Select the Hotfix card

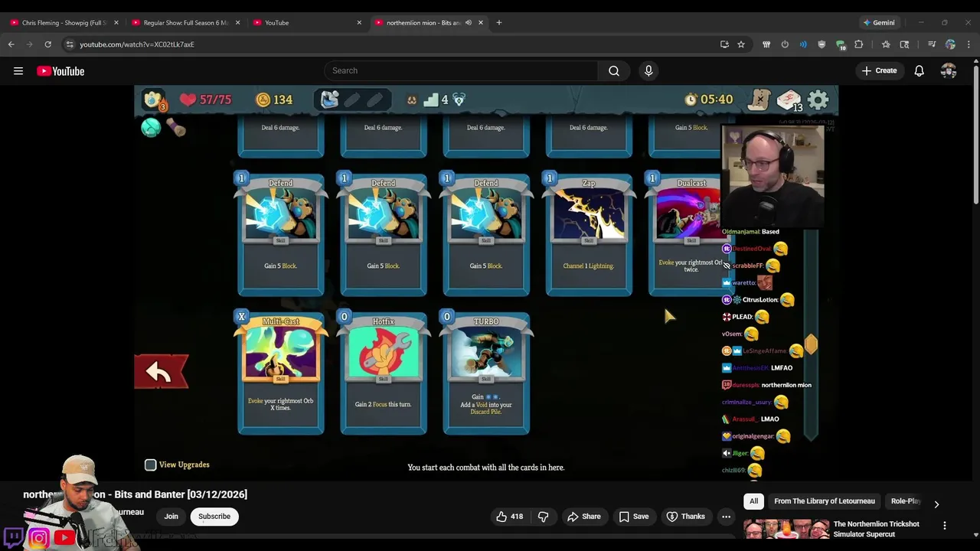click(384, 373)
